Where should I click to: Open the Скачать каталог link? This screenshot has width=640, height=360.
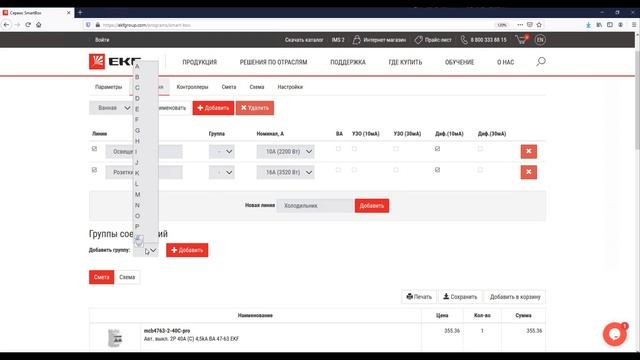(x=304, y=40)
